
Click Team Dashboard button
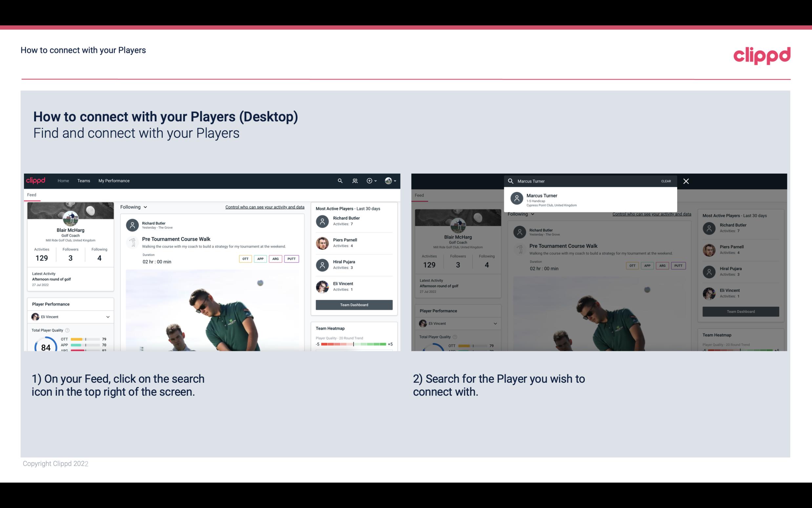coord(354,304)
